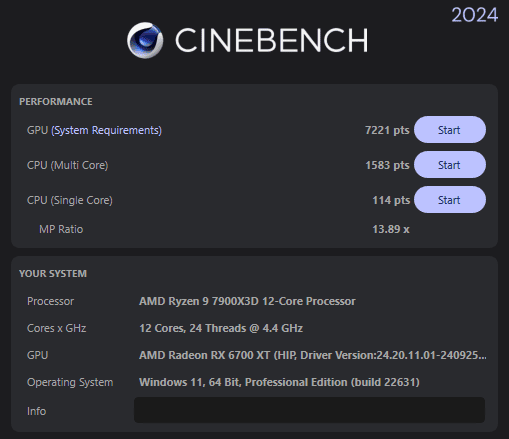Screen dimensions: 509x439
Task: Click the Info text field
Action: [309, 410]
